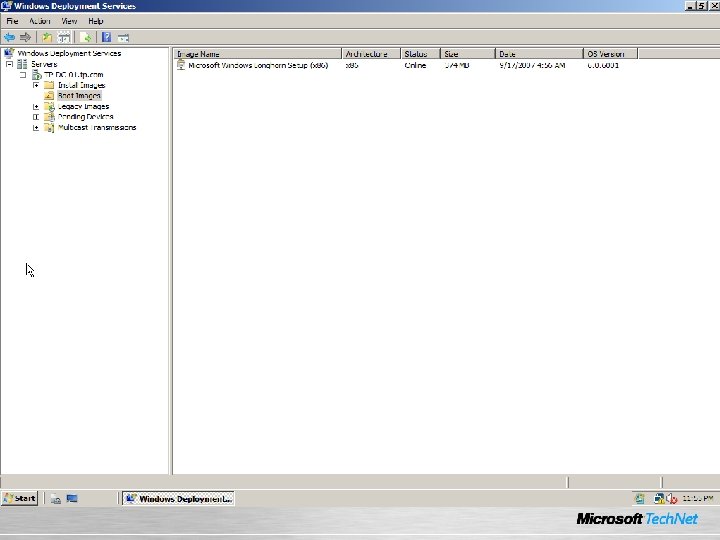The width and height of the screenshot is (720, 540).
Task: Sort by the Status column header
Action: tap(421, 54)
